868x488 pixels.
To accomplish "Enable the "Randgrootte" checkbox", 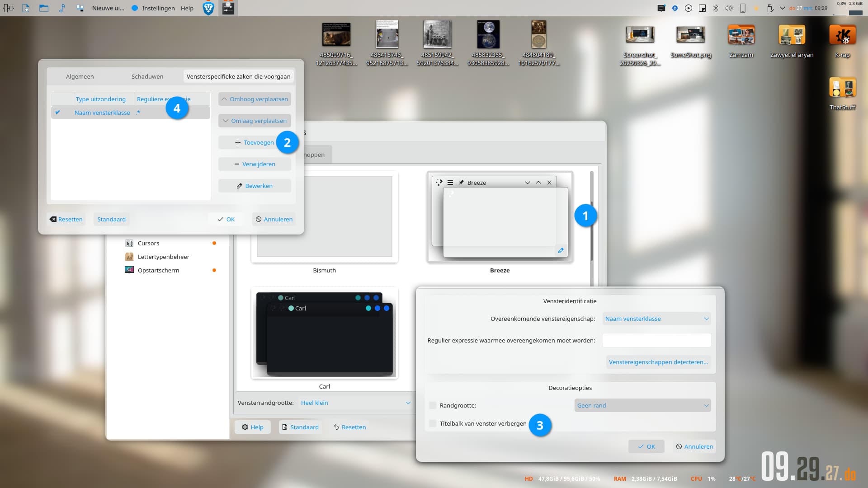I will (432, 405).
